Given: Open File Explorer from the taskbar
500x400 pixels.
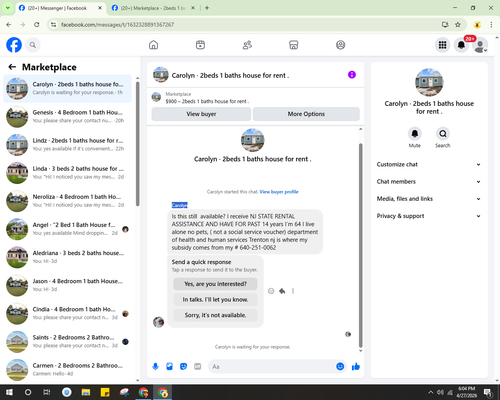Looking at the screenshot, I should click(x=86, y=392).
